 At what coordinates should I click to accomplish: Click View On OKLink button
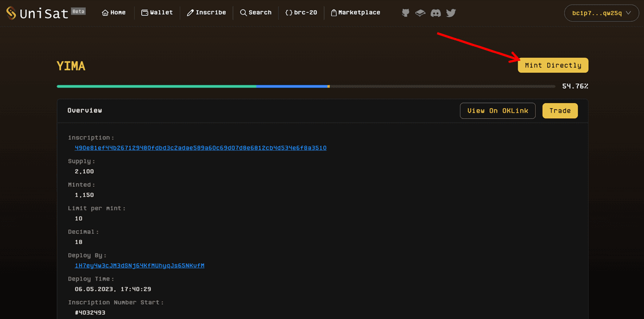click(x=497, y=111)
